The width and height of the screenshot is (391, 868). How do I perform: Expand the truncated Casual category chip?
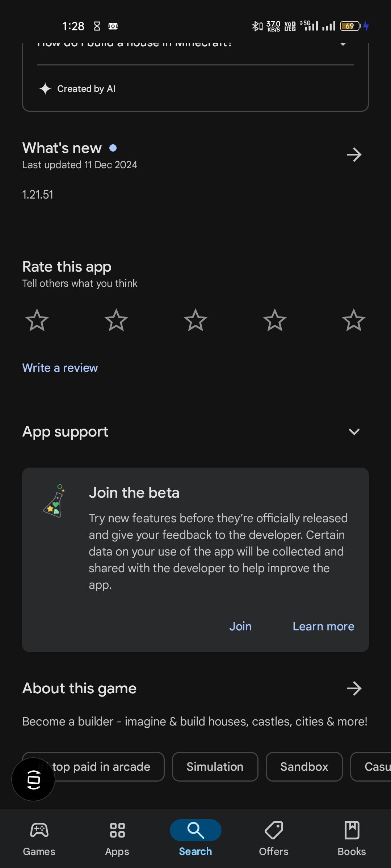point(377,767)
